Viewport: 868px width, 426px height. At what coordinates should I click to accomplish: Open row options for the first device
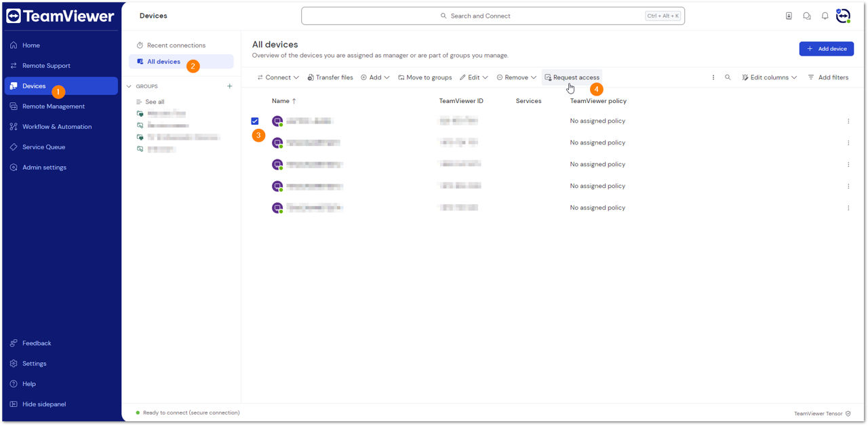click(x=848, y=121)
